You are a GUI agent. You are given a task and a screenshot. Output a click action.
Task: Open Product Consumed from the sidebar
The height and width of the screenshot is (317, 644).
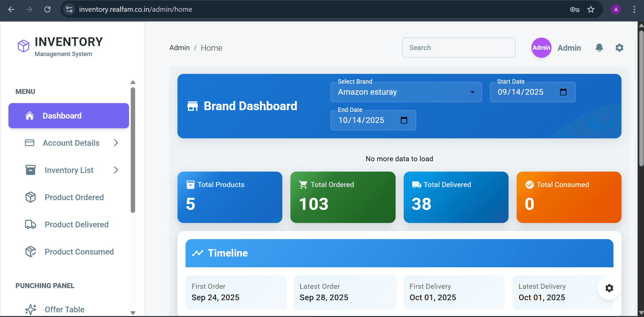79,252
